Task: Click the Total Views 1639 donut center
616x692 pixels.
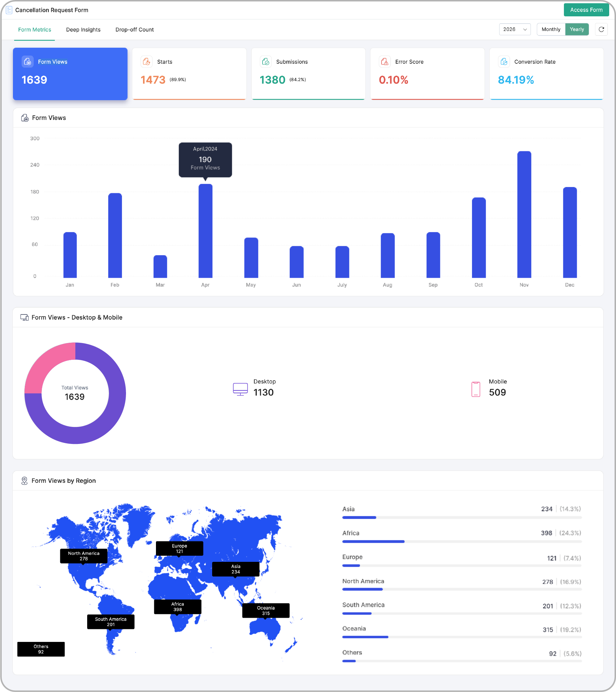Action: (75, 393)
